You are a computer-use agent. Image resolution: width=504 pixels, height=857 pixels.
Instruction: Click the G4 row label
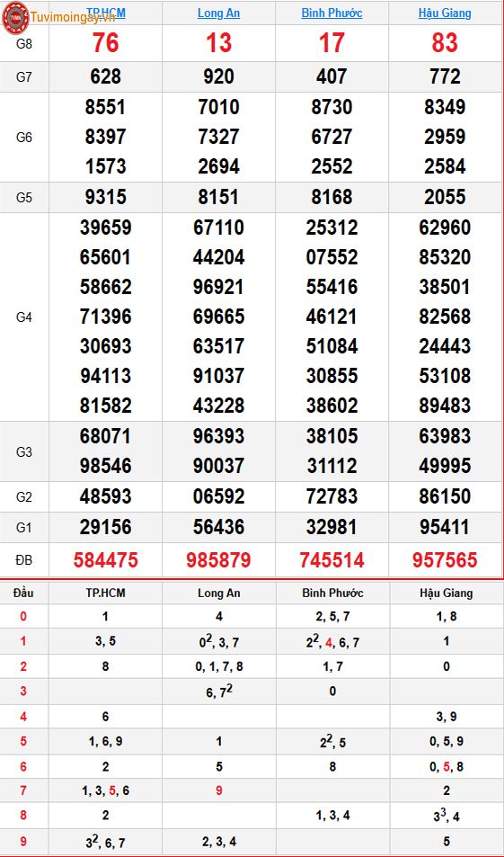click(x=24, y=317)
